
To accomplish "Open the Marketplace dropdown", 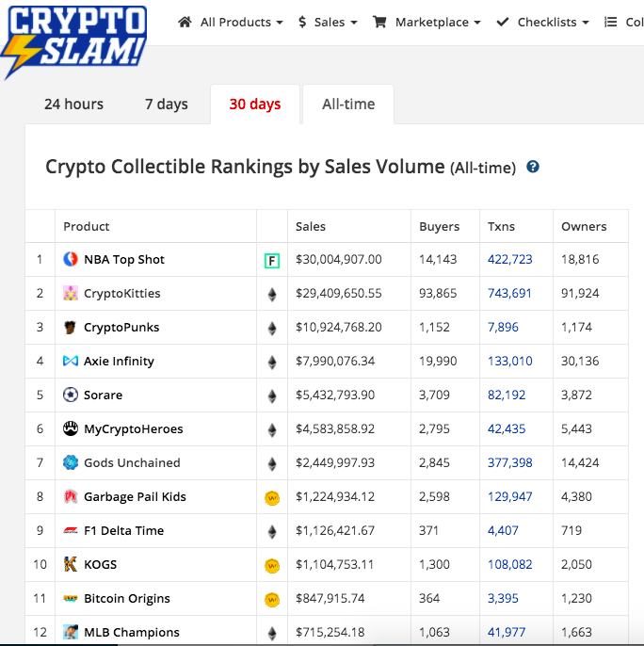I will tap(427, 22).
